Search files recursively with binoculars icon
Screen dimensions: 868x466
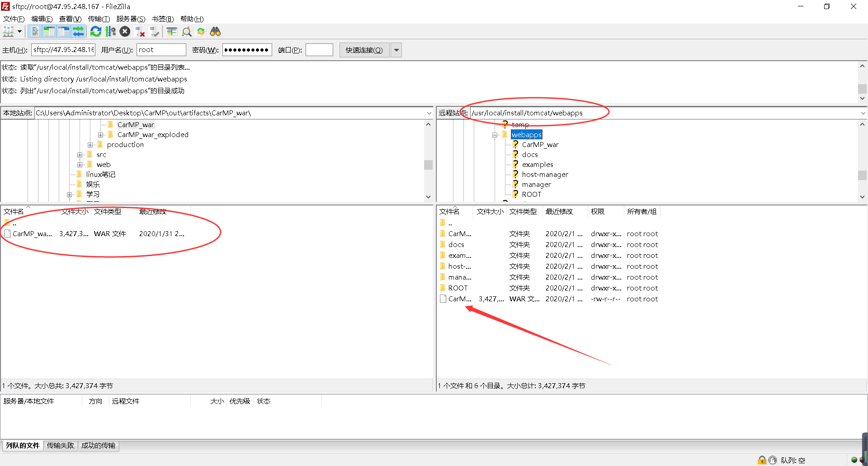click(215, 32)
